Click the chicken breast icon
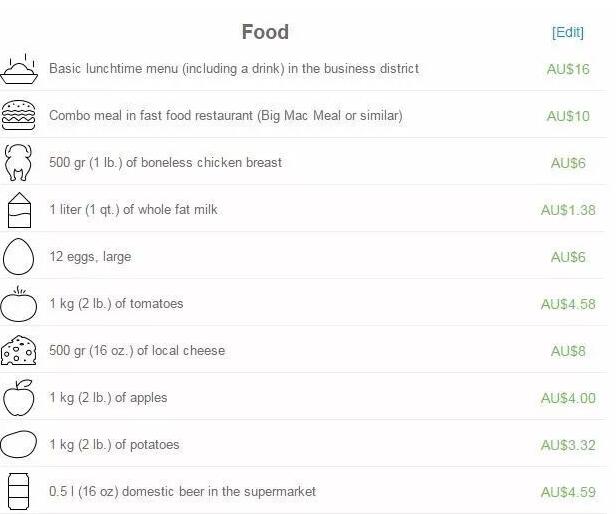The image size is (616, 514). [19, 163]
